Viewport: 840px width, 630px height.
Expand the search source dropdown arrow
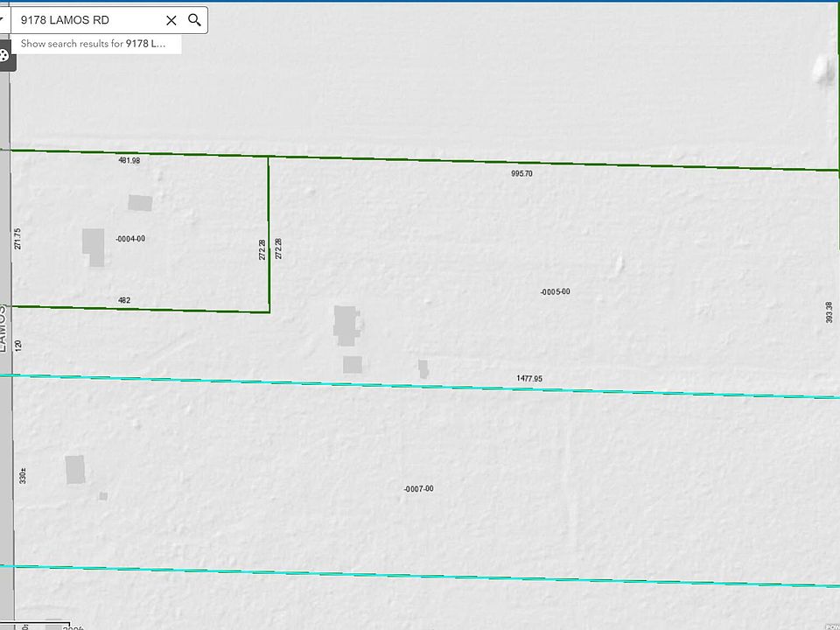pos(3,18)
